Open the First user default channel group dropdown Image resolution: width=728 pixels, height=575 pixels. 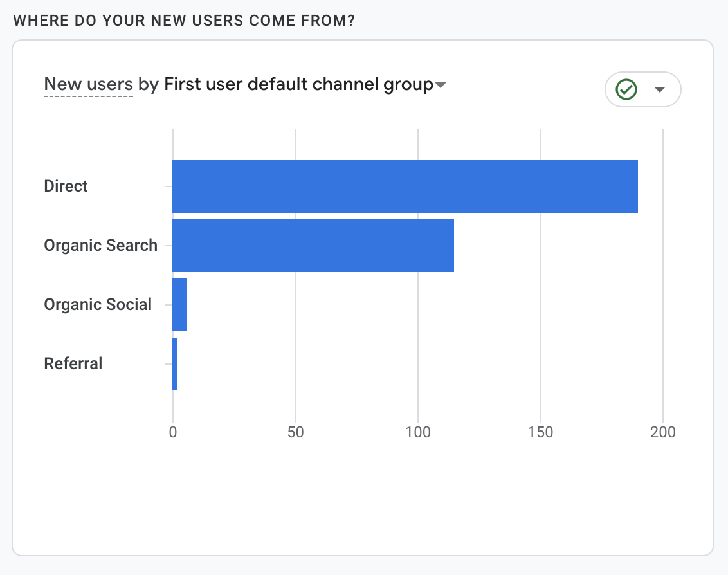[x=299, y=84]
